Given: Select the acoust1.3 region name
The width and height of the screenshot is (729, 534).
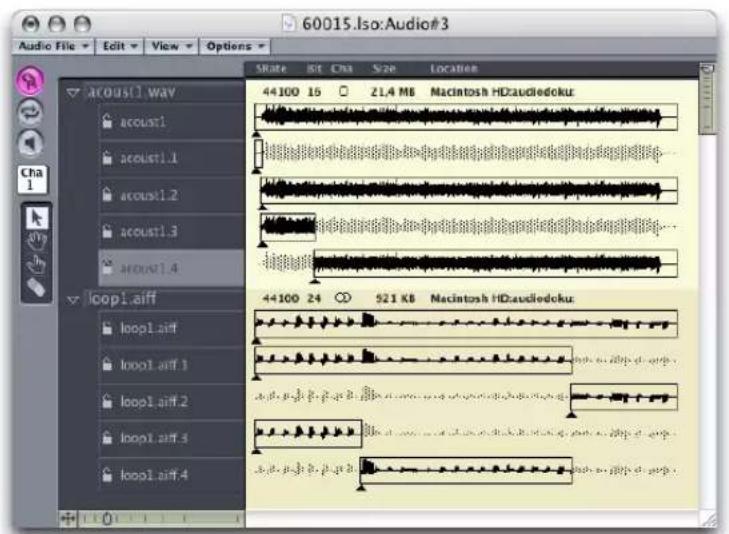Looking at the screenshot, I should (x=149, y=231).
